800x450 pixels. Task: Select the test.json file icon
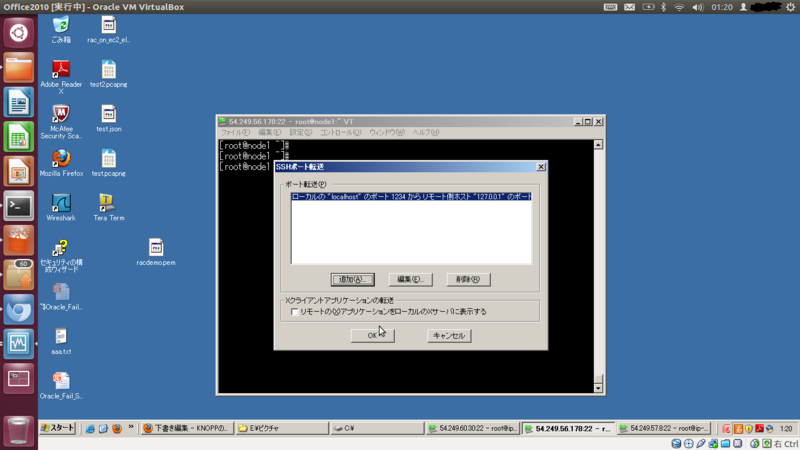click(108, 119)
